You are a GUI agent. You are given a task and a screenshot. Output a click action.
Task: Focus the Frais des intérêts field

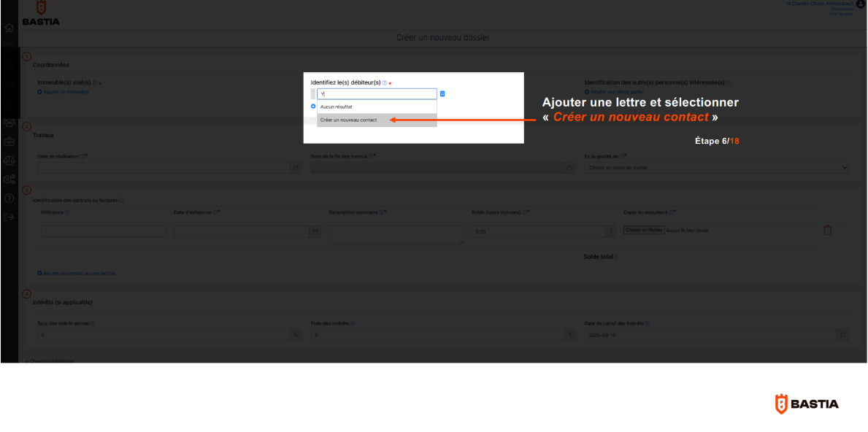click(x=437, y=335)
